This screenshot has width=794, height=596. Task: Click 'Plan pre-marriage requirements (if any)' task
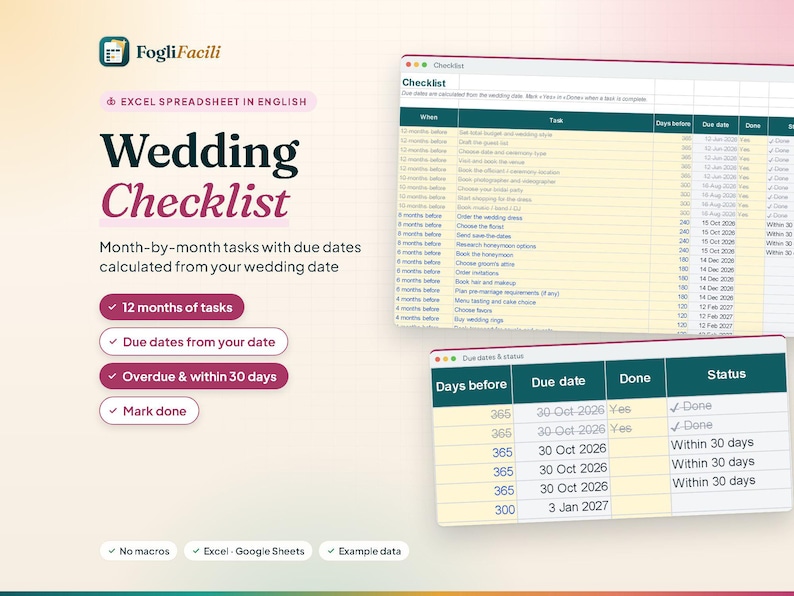[x=507, y=292]
